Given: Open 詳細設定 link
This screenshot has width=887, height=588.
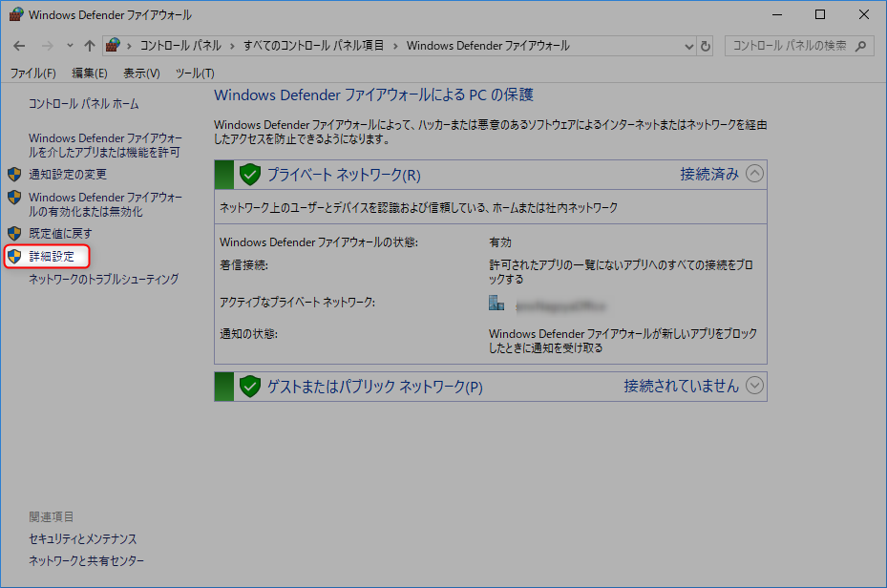Looking at the screenshot, I should coord(52,257).
